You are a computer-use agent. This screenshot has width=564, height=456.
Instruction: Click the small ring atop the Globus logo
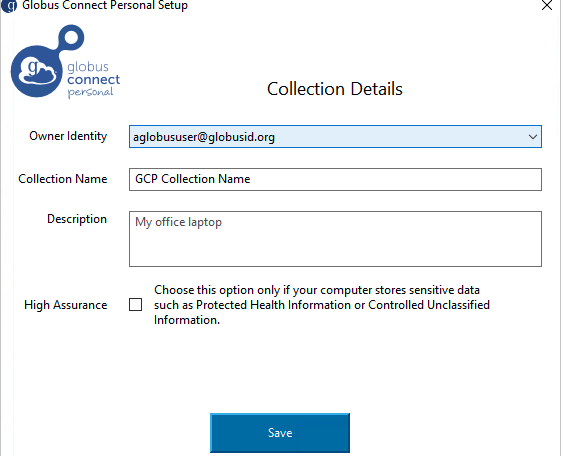71,37
